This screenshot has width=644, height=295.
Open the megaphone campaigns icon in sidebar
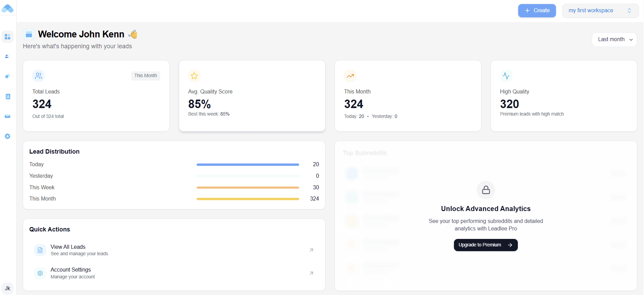tap(7, 76)
